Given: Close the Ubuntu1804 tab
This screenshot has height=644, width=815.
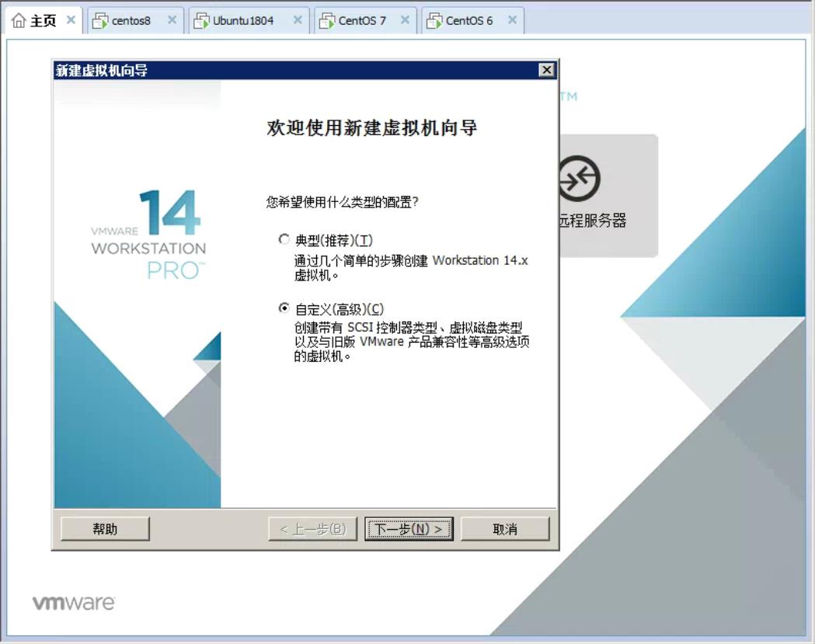Looking at the screenshot, I should pyautogui.click(x=298, y=19).
